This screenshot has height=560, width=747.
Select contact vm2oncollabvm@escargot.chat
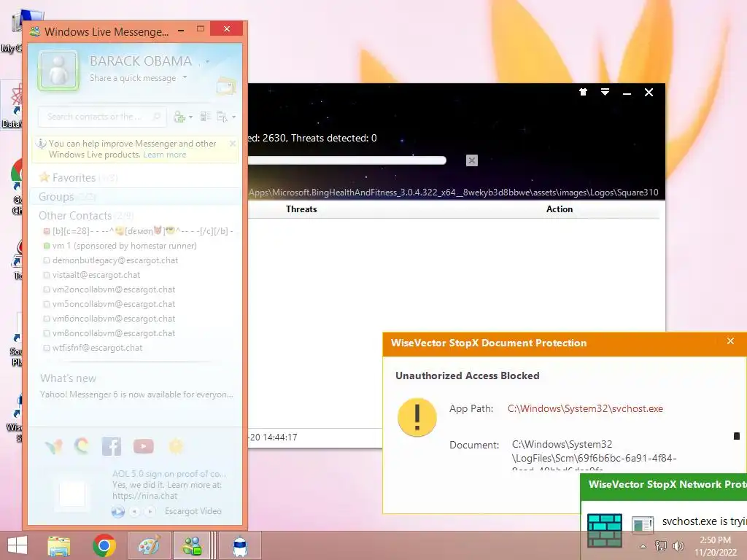109,289
